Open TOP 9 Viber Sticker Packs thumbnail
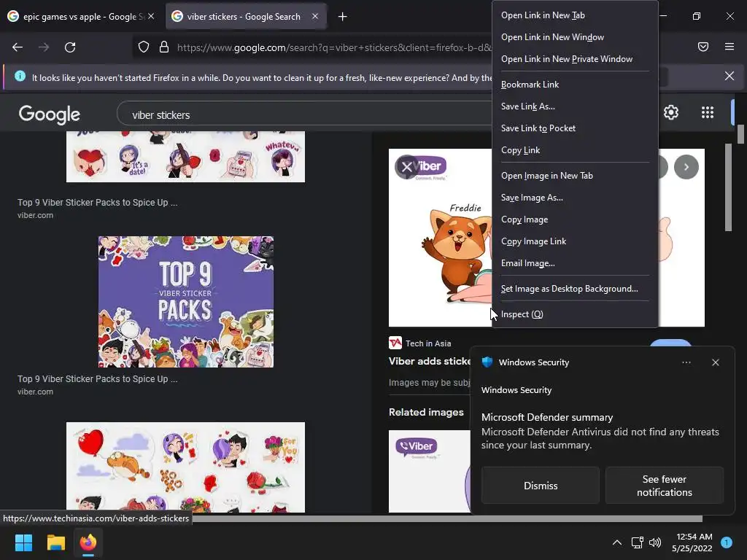The image size is (747, 560). pyautogui.click(x=186, y=302)
